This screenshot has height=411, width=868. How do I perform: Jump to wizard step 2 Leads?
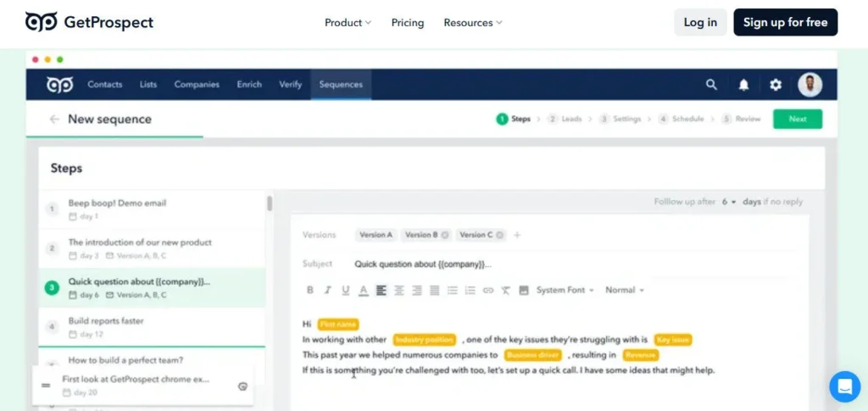point(565,119)
